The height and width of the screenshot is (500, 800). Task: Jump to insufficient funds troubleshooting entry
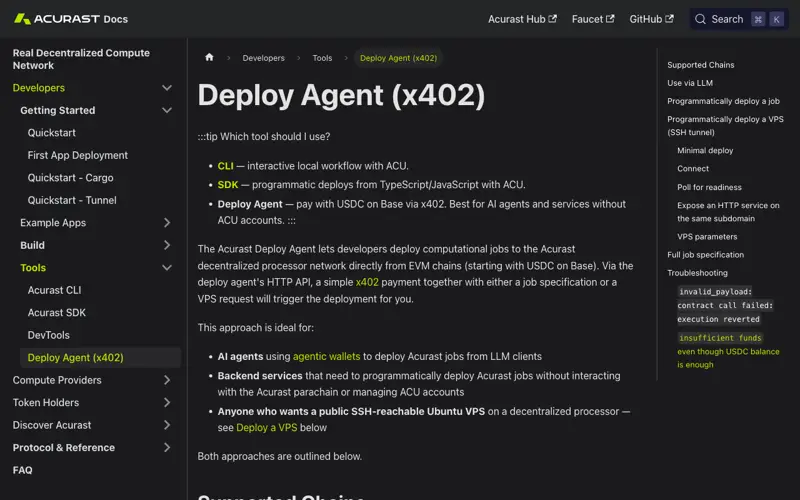coord(728,351)
